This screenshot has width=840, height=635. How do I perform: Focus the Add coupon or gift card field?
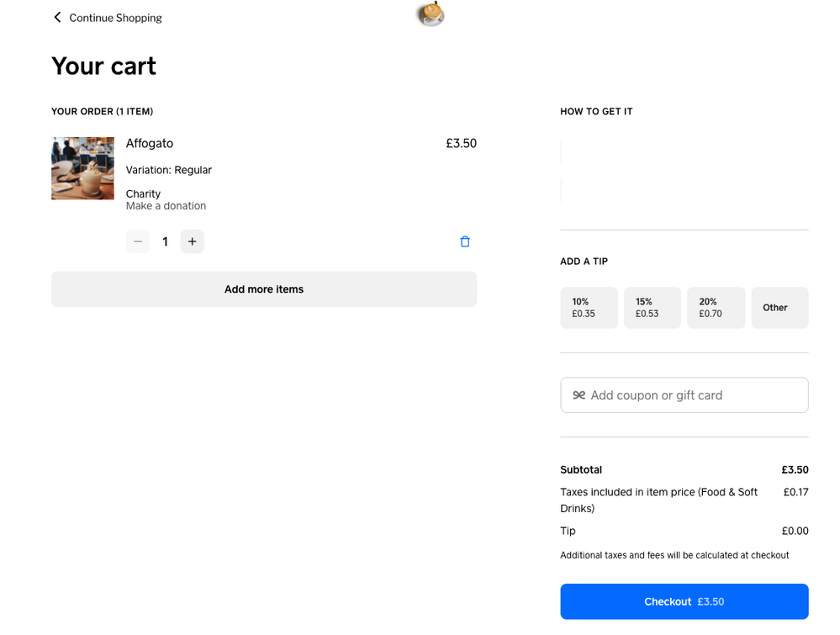click(694, 395)
